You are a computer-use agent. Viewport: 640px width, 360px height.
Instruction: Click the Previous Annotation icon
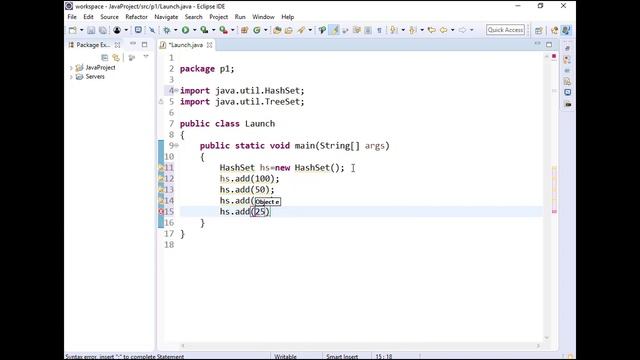[412, 30]
